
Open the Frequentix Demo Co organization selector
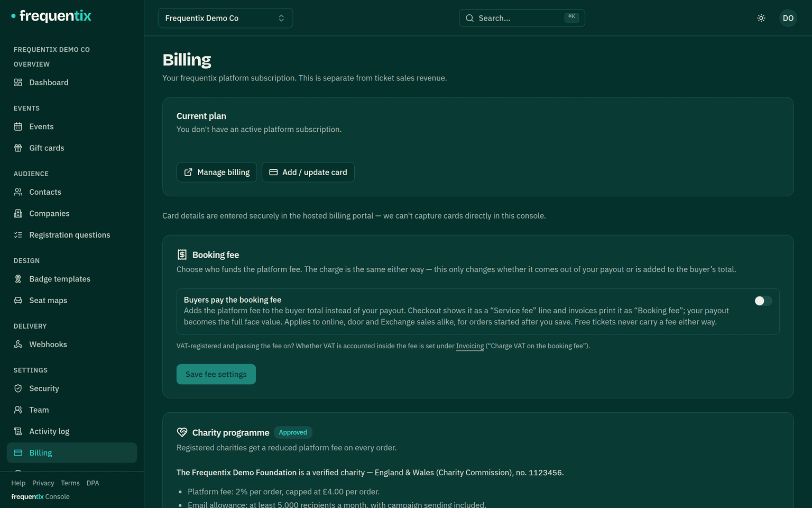pyautogui.click(x=225, y=18)
